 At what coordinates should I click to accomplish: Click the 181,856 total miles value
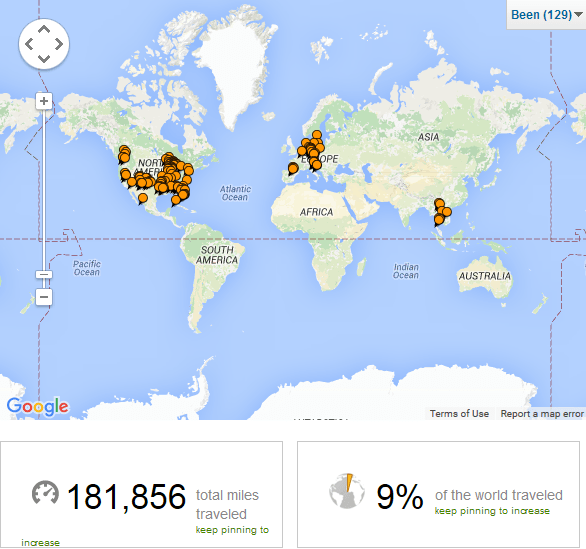[x=126, y=496]
